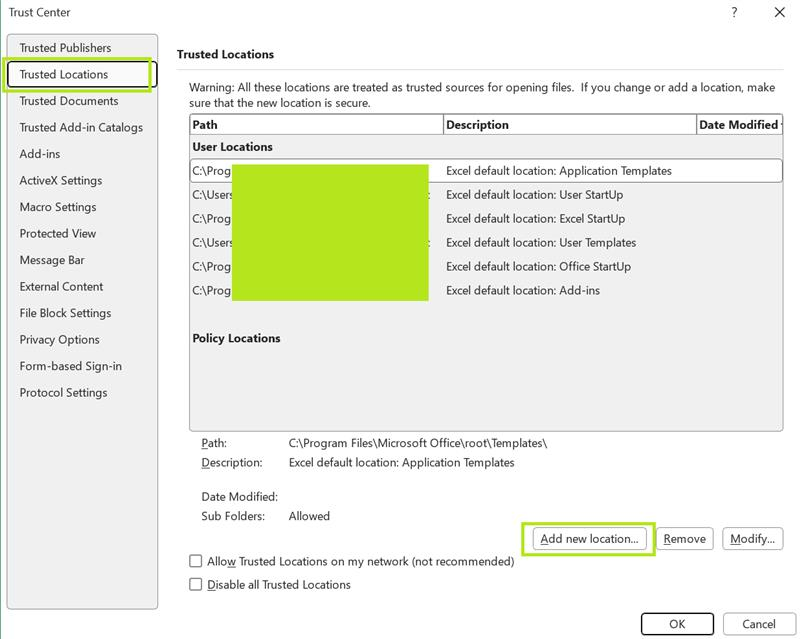Select the User Templates location row

[486, 242]
